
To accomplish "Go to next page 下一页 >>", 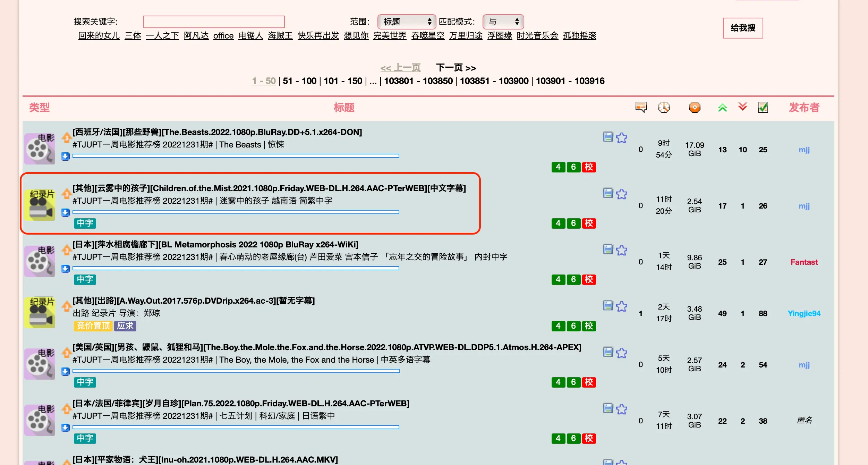I will tap(456, 67).
